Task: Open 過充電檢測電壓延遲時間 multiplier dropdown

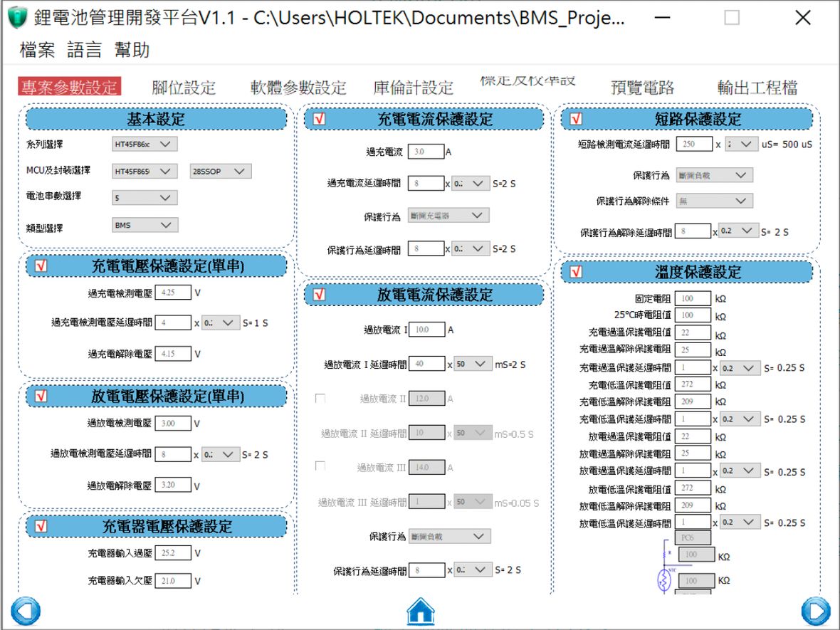Action: click(220, 322)
